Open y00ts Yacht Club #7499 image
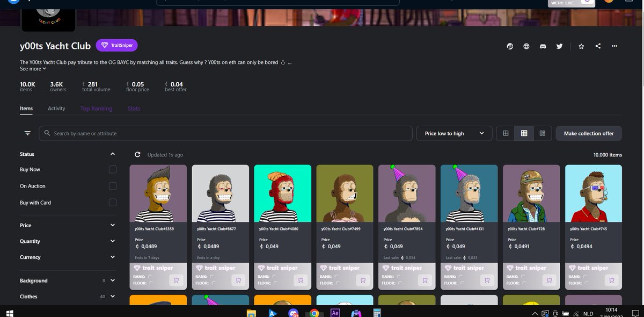 345,193
